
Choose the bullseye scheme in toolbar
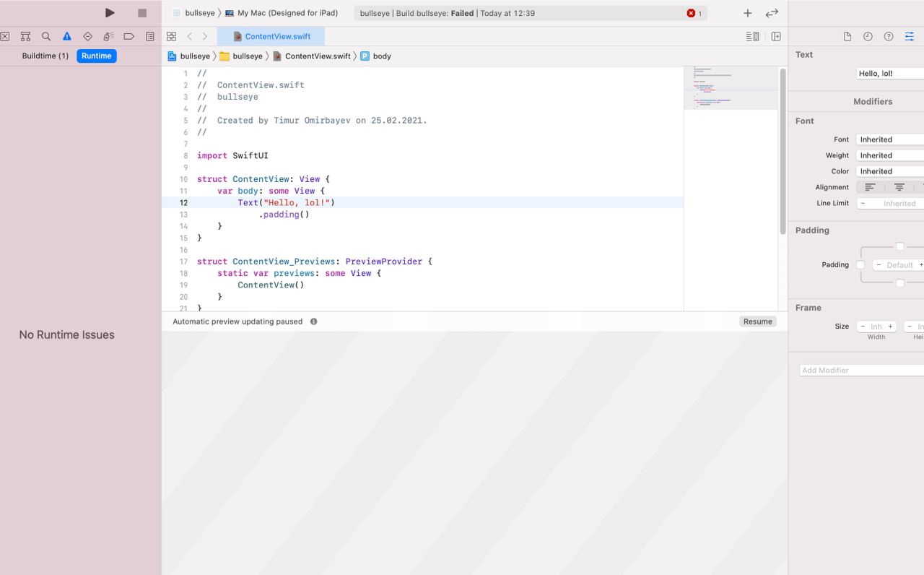[x=193, y=13]
